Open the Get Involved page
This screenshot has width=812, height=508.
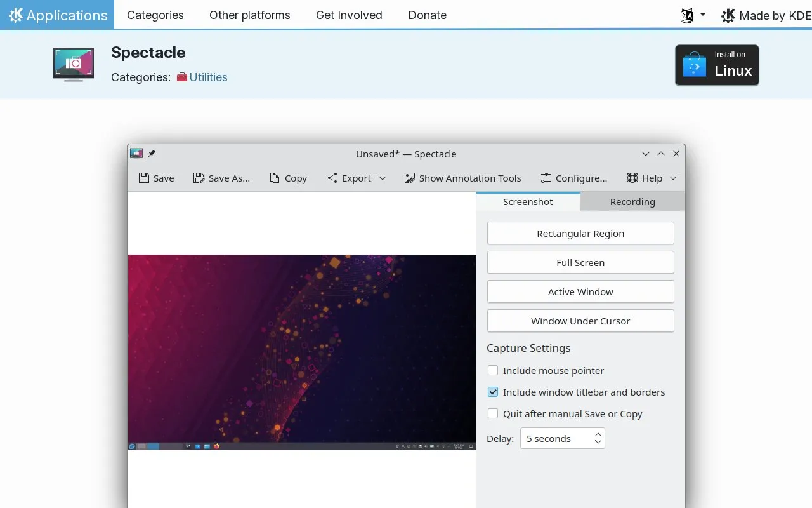pos(349,15)
